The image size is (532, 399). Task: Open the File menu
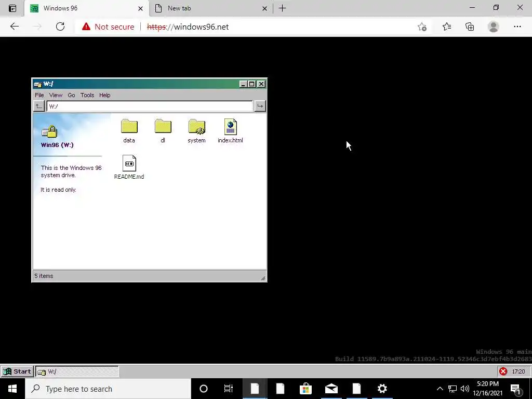point(39,95)
